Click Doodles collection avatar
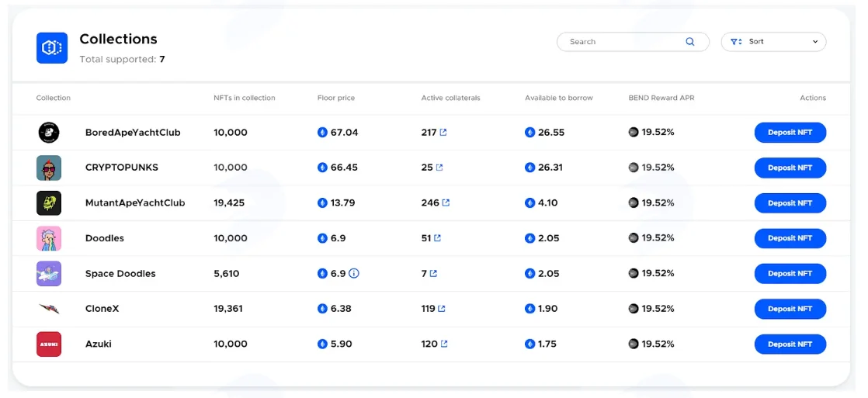 pyautogui.click(x=49, y=239)
